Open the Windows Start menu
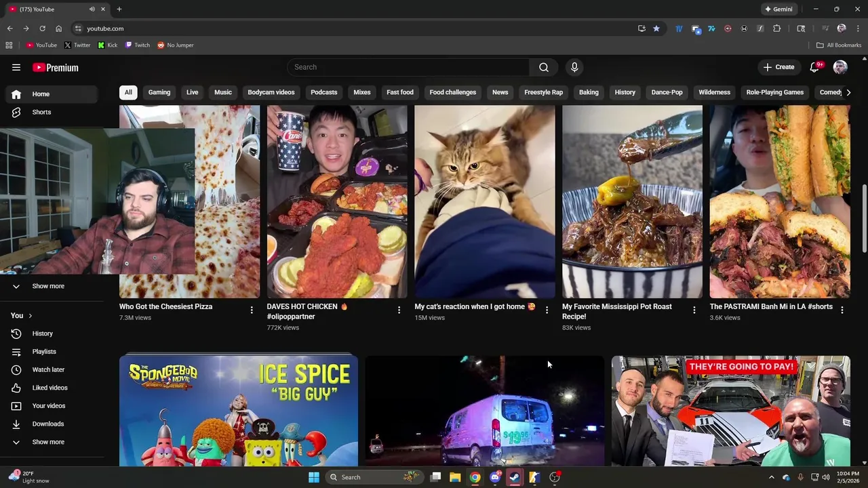Viewport: 868px width, 488px height. point(314,477)
